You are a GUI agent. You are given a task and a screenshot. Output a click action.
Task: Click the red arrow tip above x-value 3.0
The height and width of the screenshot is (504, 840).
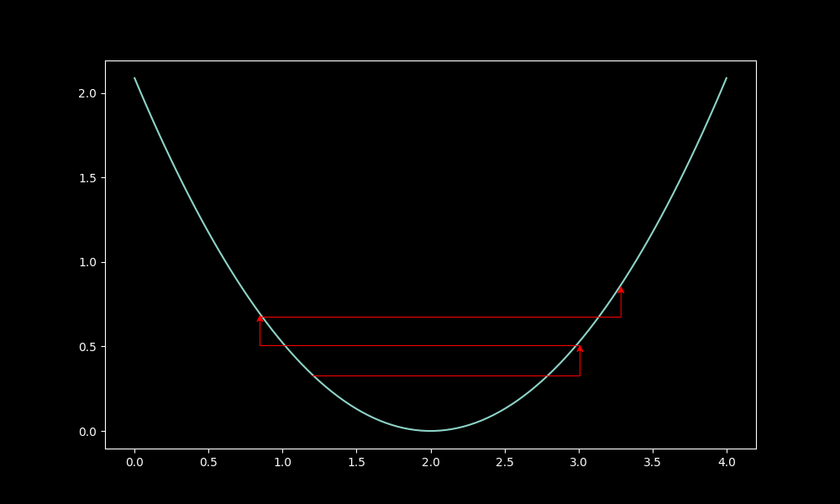click(580, 348)
